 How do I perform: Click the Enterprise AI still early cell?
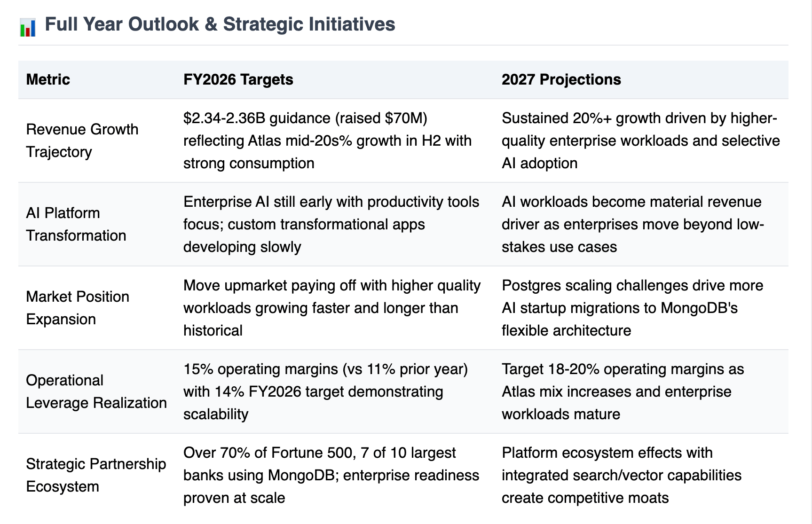click(x=331, y=224)
